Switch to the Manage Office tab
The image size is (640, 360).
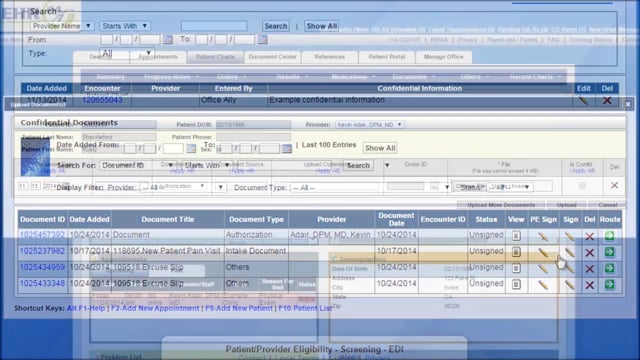tap(444, 57)
